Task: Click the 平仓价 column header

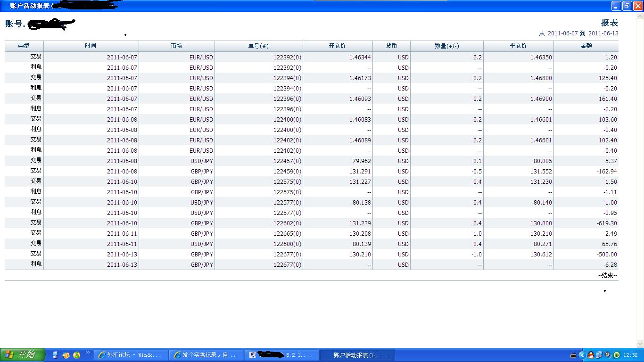Action: pyautogui.click(x=519, y=46)
